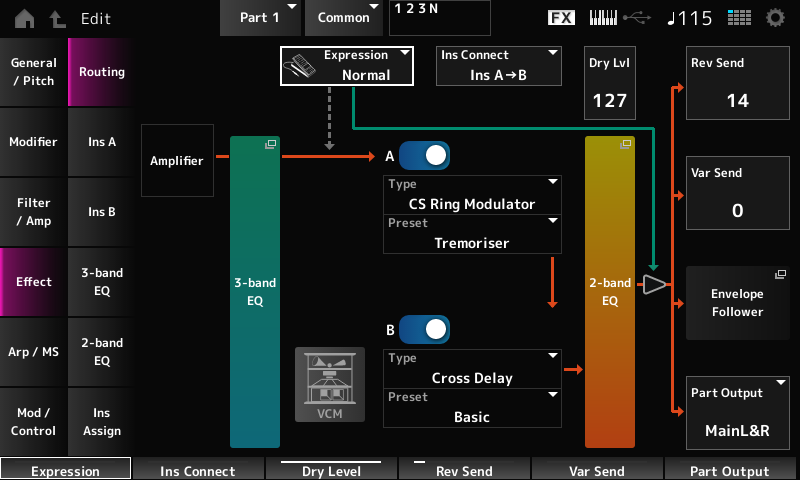Toggle Insertion Effect B switch off
The width and height of the screenshot is (800, 480).
(424, 329)
